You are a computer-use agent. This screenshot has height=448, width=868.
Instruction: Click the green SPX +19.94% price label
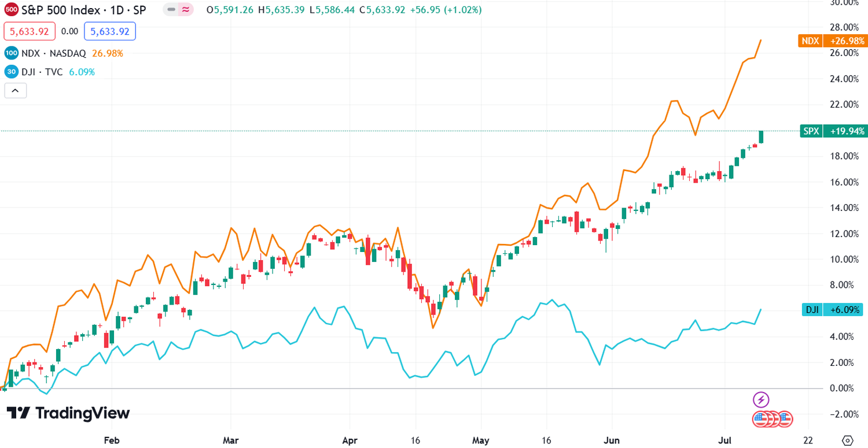(833, 131)
